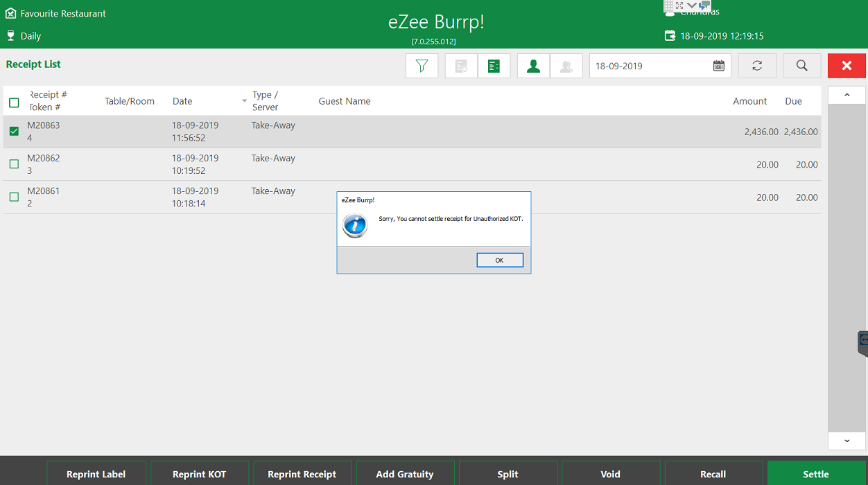
Task: Click the Due column header
Action: [794, 101]
